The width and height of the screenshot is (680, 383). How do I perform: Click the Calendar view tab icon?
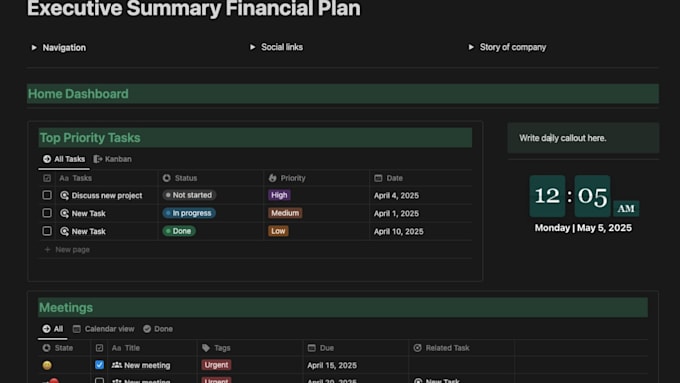(x=76, y=329)
